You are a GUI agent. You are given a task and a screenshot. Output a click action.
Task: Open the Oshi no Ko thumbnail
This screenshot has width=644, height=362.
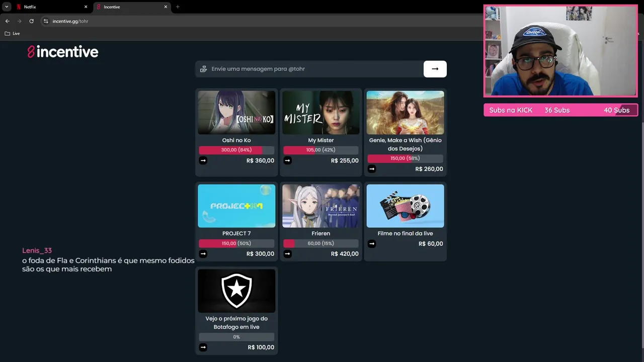click(x=236, y=113)
